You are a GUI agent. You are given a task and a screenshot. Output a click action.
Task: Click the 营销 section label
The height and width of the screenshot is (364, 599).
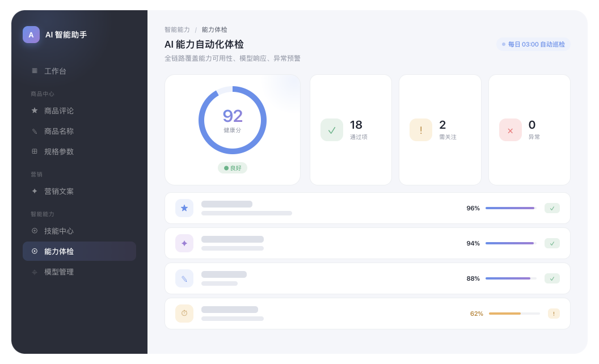coord(36,175)
